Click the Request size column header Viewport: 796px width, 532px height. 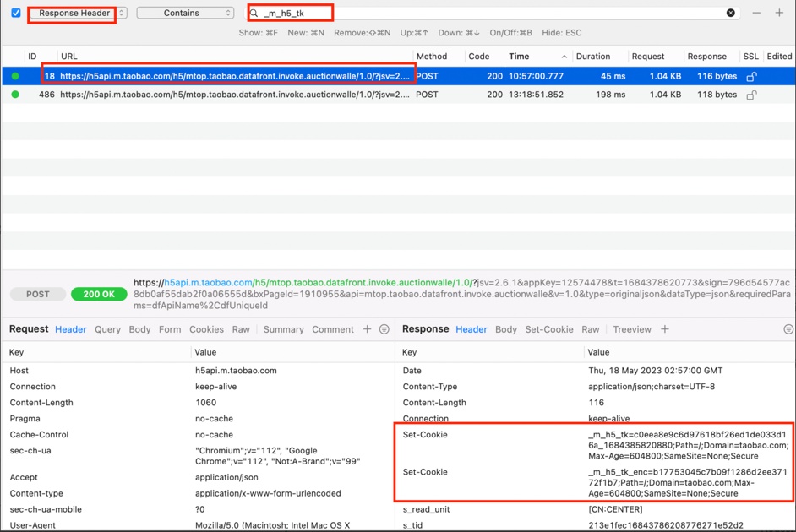click(648, 57)
